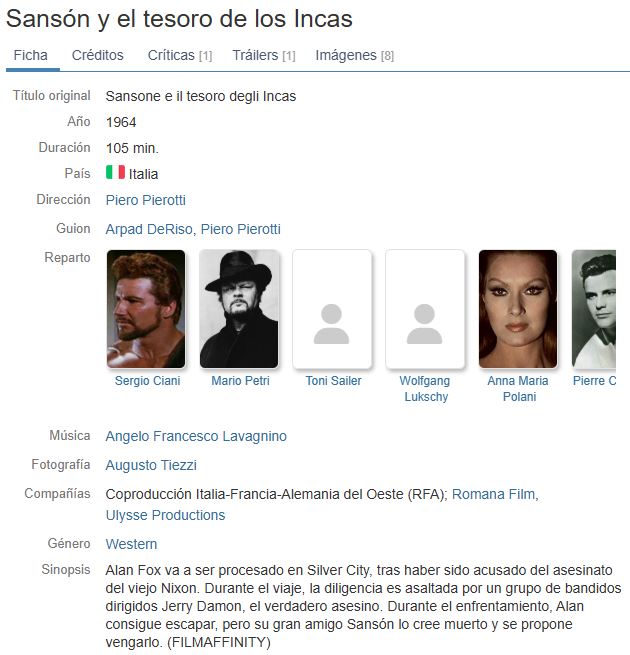Viewport: 630px width, 655px height.
Task: Switch to the Créditos tab
Action: pos(97,55)
